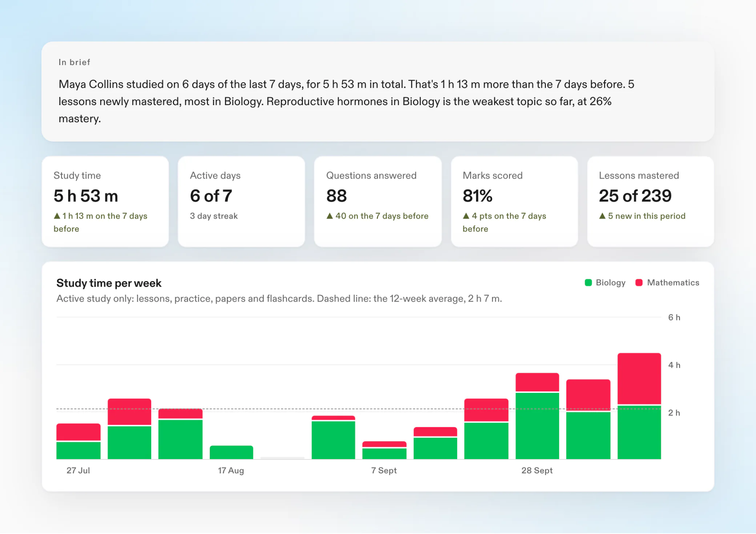
Task: Click the Biology legend label
Action: pyautogui.click(x=611, y=283)
